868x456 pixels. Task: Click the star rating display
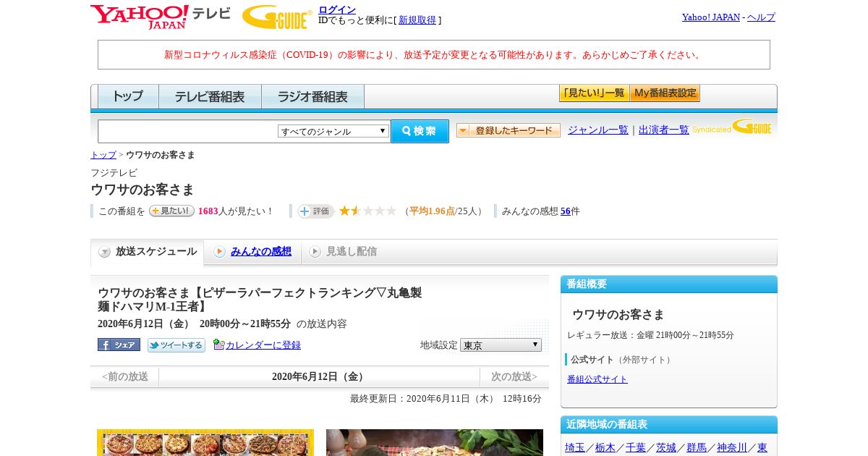(x=368, y=211)
